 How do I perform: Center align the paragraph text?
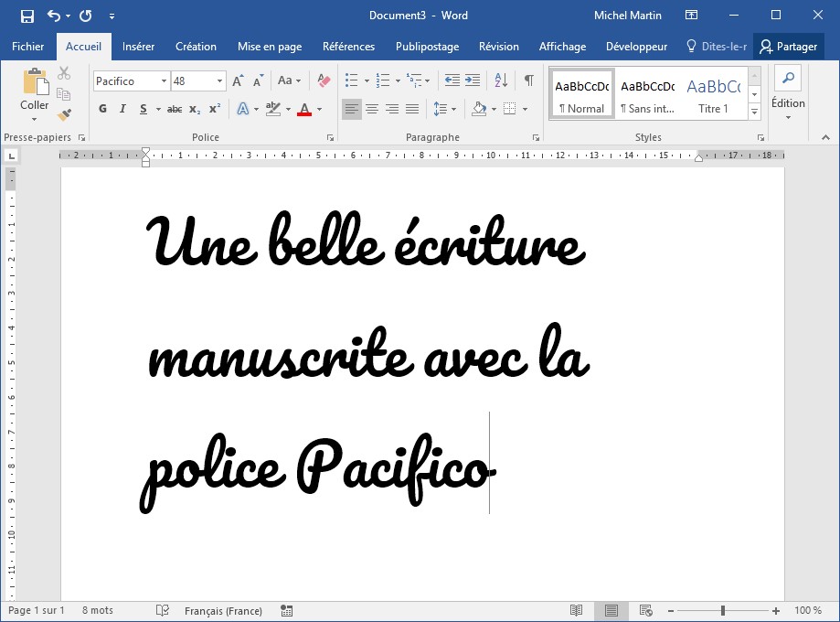click(372, 110)
